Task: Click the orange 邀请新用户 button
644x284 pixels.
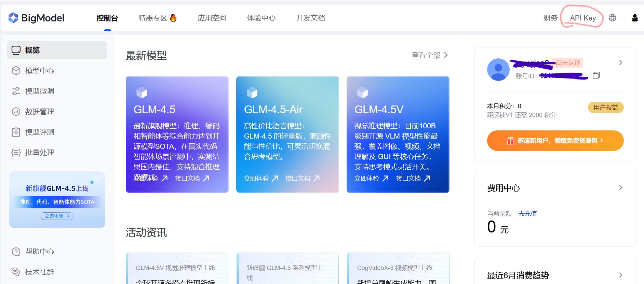Action: click(555, 141)
